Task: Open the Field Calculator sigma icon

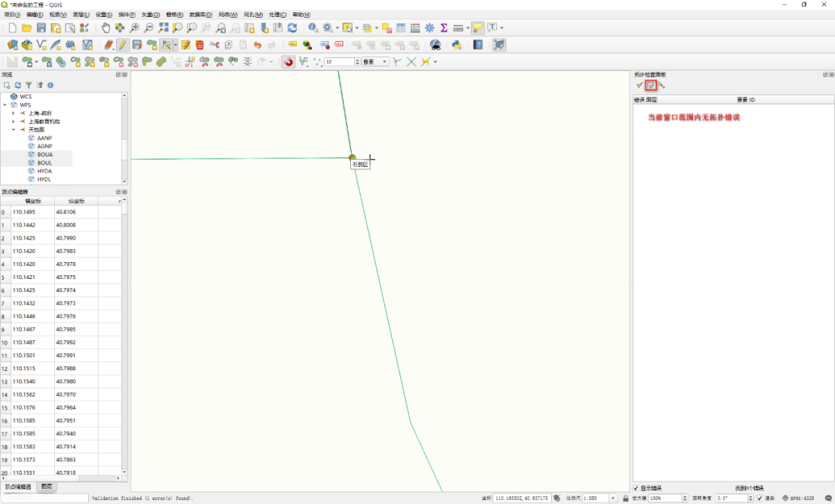Action: coord(444,28)
